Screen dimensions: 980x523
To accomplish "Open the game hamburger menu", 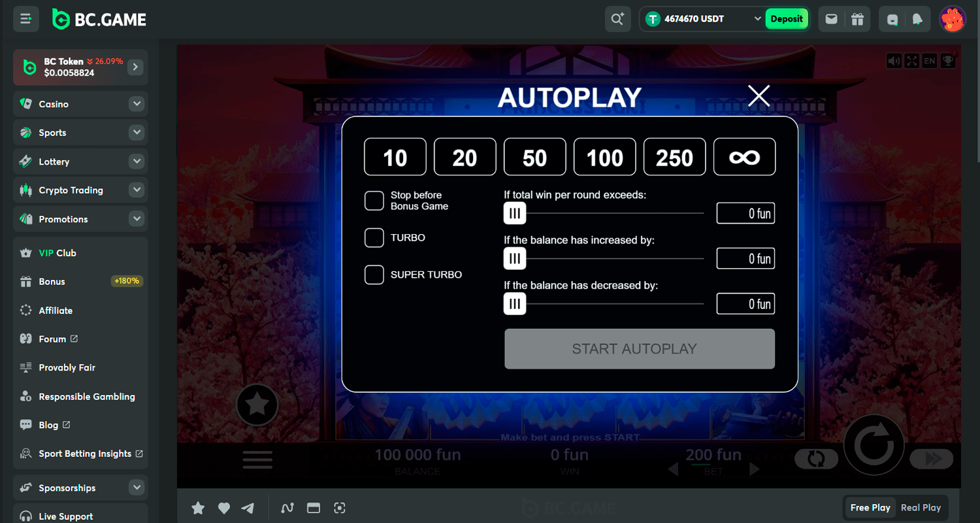I will pos(257,460).
